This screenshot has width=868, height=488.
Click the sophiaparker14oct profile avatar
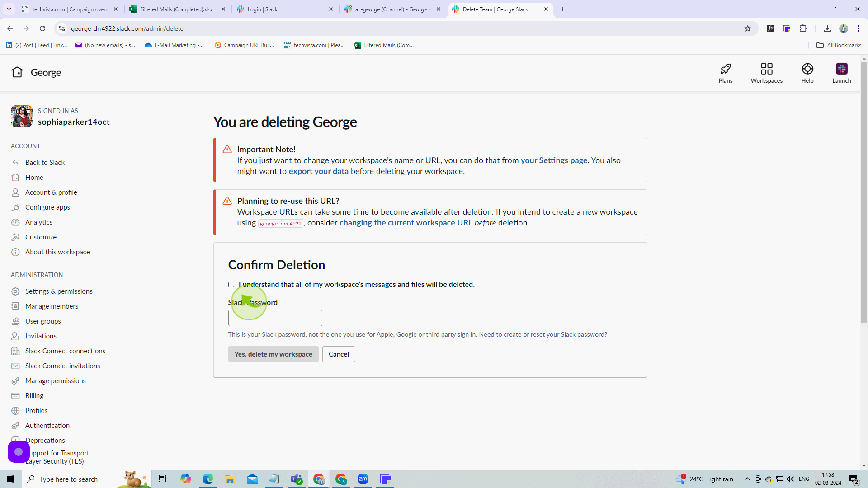[22, 117]
